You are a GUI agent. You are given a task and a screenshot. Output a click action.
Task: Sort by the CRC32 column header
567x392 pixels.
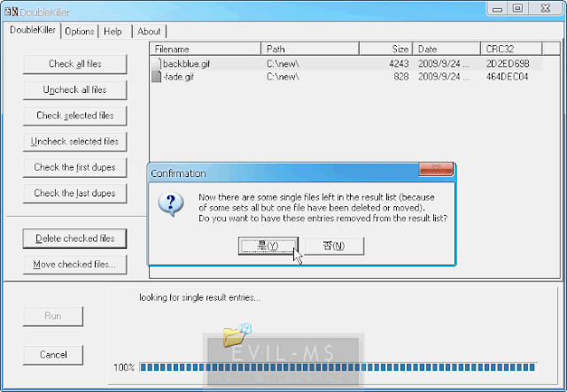[511, 49]
